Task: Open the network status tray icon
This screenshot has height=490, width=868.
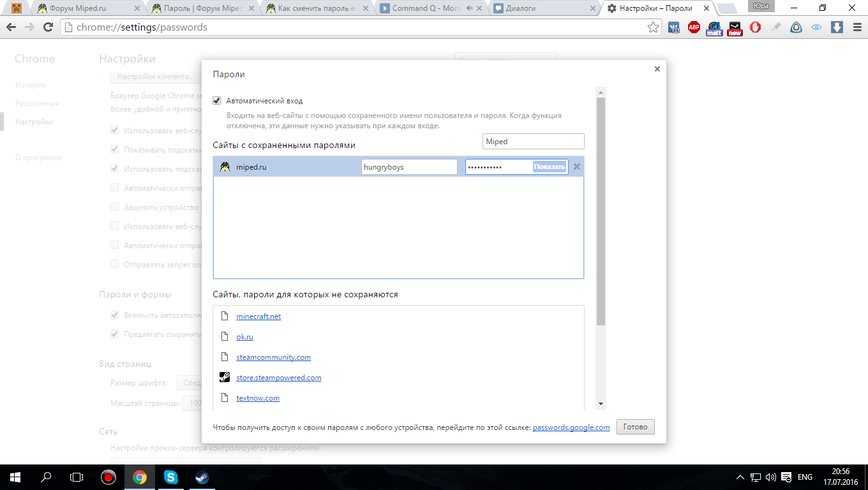Action: coord(755,477)
